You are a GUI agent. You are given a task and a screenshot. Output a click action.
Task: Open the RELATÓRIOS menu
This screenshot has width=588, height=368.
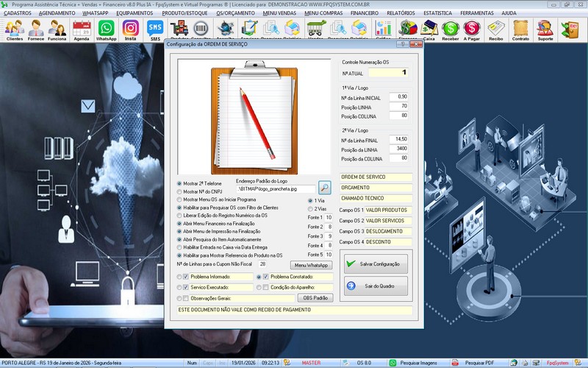click(401, 13)
